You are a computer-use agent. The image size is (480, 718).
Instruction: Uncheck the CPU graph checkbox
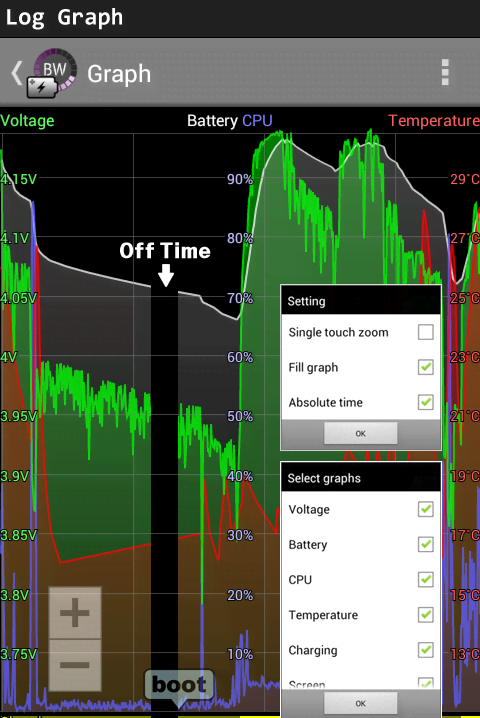coord(425,579)
